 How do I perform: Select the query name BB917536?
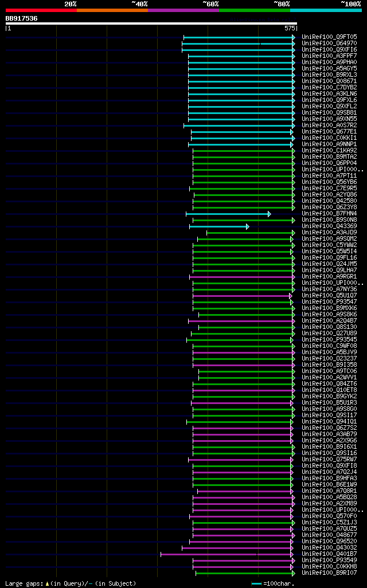21,18
